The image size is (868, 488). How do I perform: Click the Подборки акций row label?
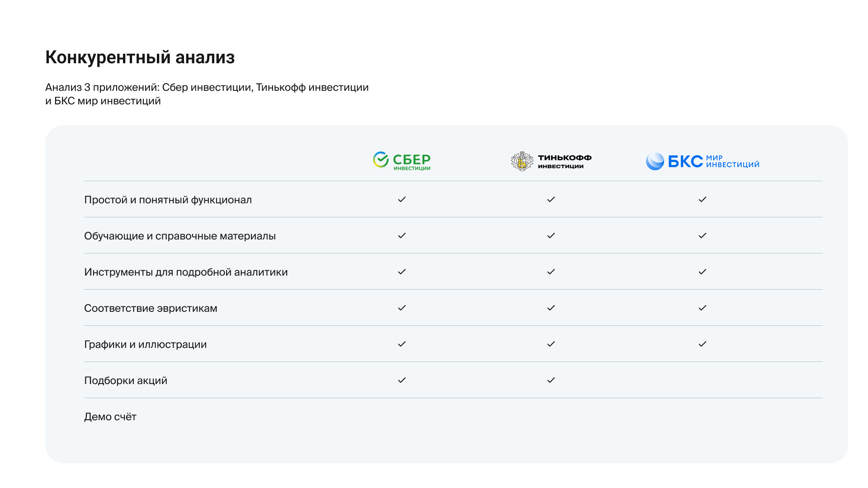(126, 380)
